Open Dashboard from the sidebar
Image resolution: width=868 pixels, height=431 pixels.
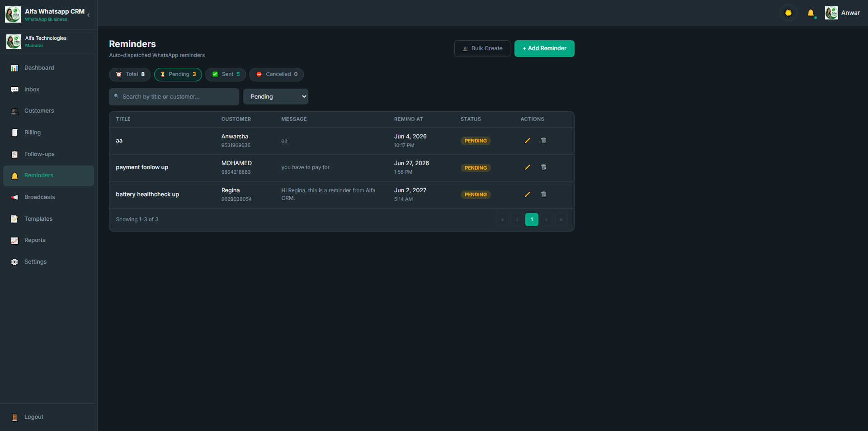click(49, 68)
